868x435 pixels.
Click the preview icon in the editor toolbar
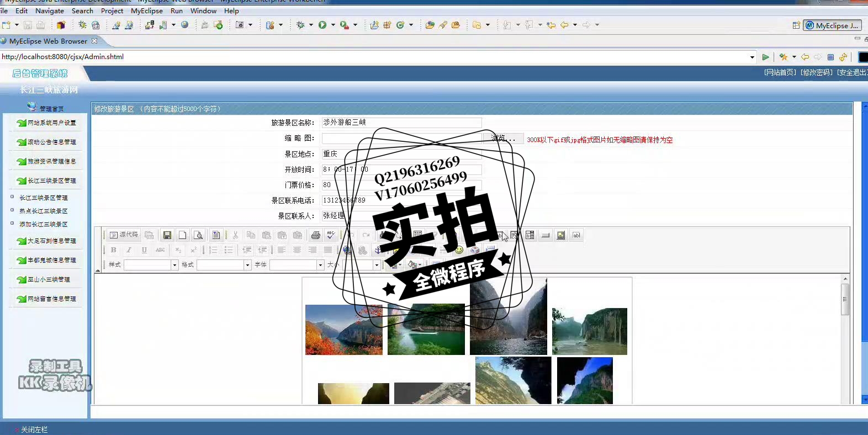pyautogui.click(x=198, y=235)
